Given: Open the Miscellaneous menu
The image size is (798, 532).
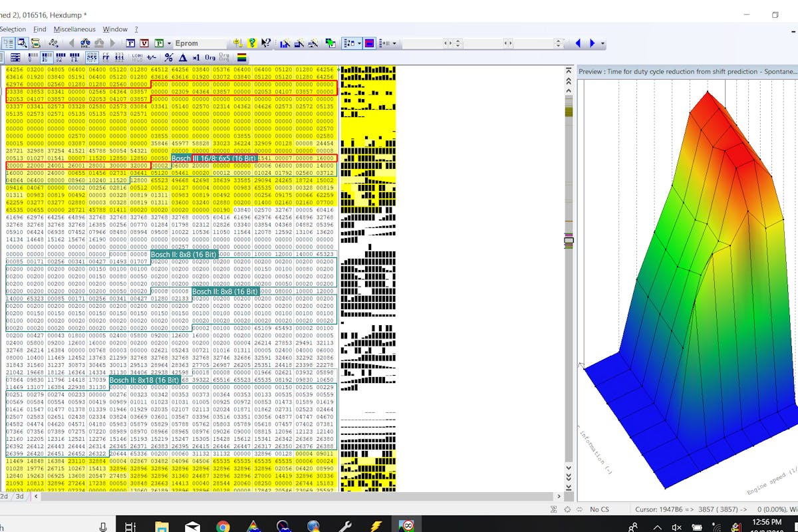Looking at the screenshot, I should [x=74, y=29].
